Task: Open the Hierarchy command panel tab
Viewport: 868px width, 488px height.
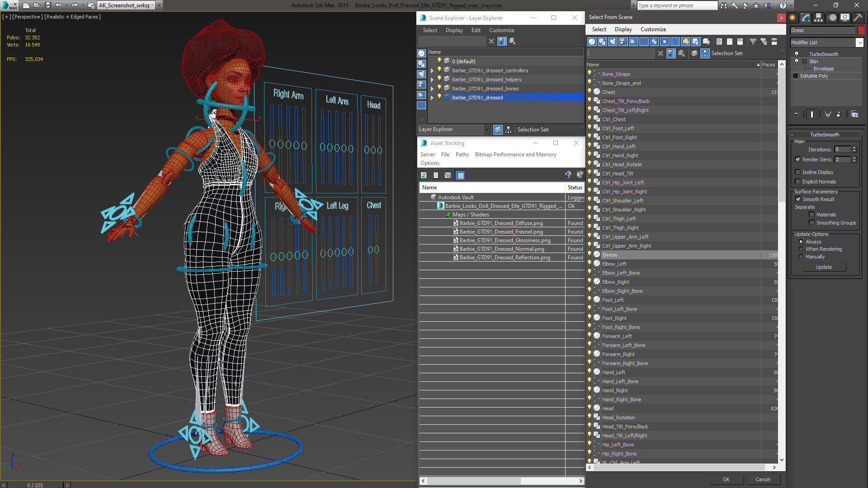Action: 819,18
